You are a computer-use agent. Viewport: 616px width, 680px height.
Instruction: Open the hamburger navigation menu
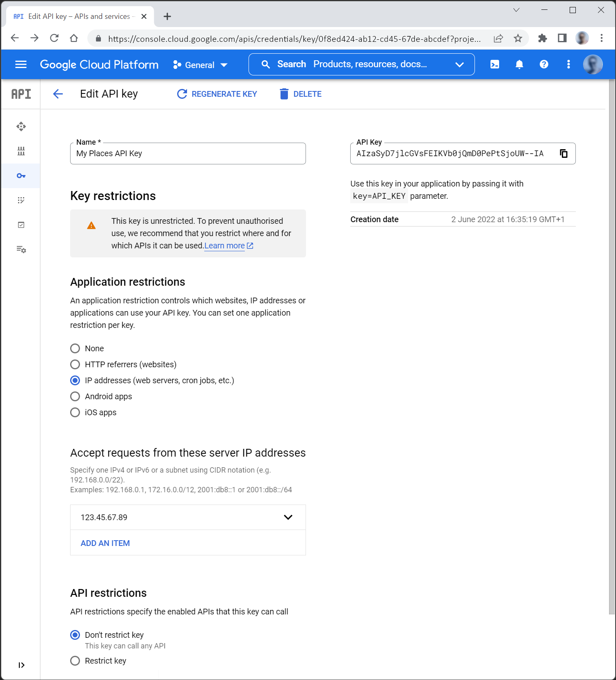coord(21,64)
